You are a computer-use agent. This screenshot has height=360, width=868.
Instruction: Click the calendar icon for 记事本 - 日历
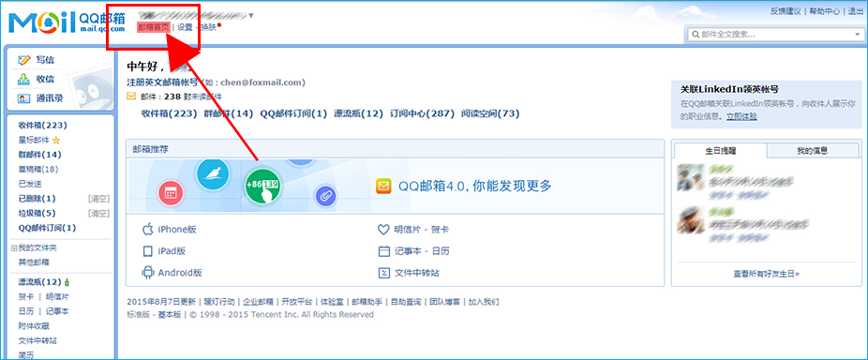(383, 251)
